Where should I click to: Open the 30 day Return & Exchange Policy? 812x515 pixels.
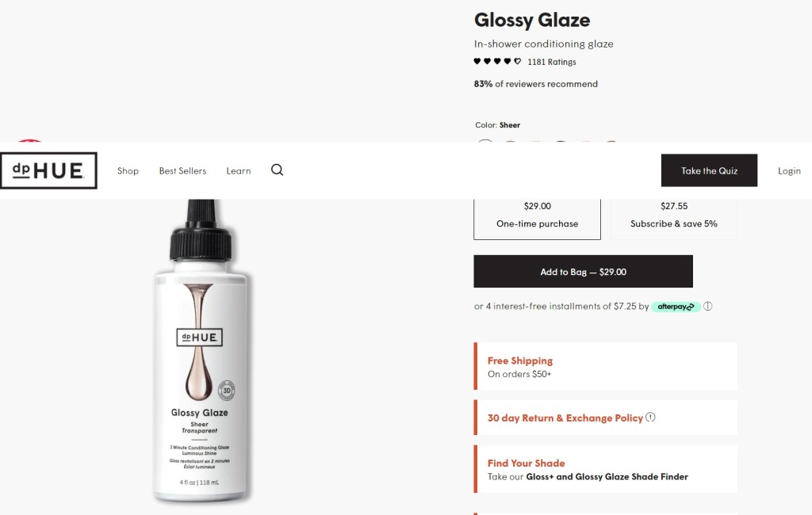click(x=565, y=418)
